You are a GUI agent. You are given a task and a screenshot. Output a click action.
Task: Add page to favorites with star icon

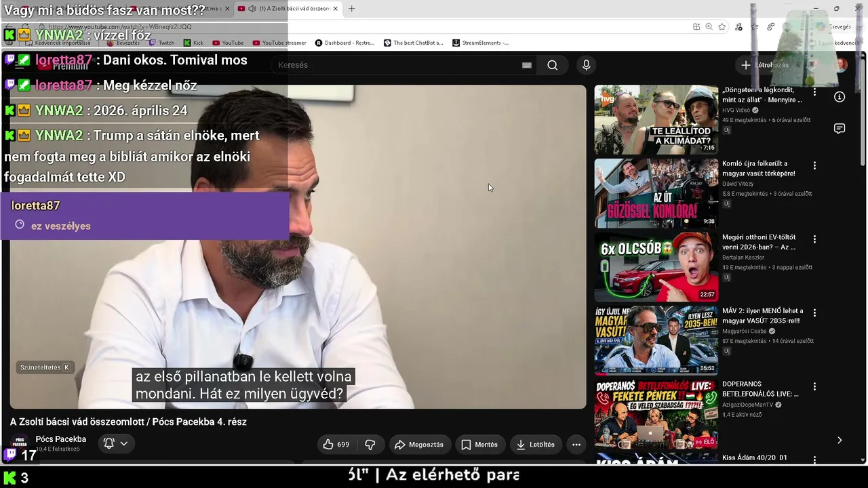722,27
